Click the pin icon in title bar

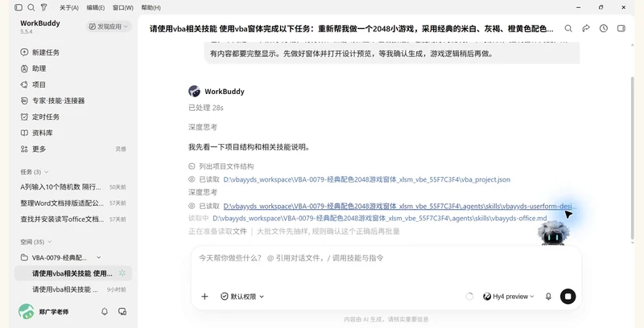click(x=44, y=7)
